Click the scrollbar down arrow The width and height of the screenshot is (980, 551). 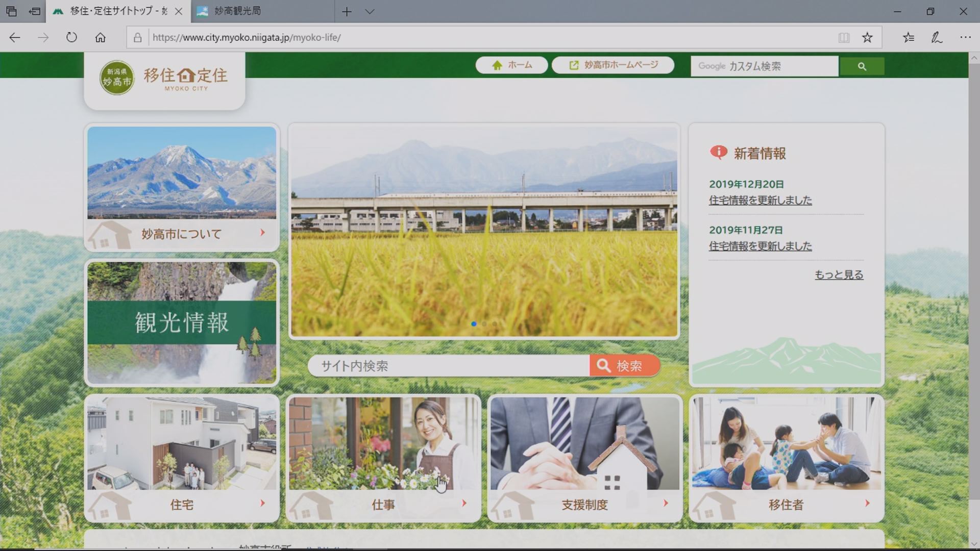974,544
